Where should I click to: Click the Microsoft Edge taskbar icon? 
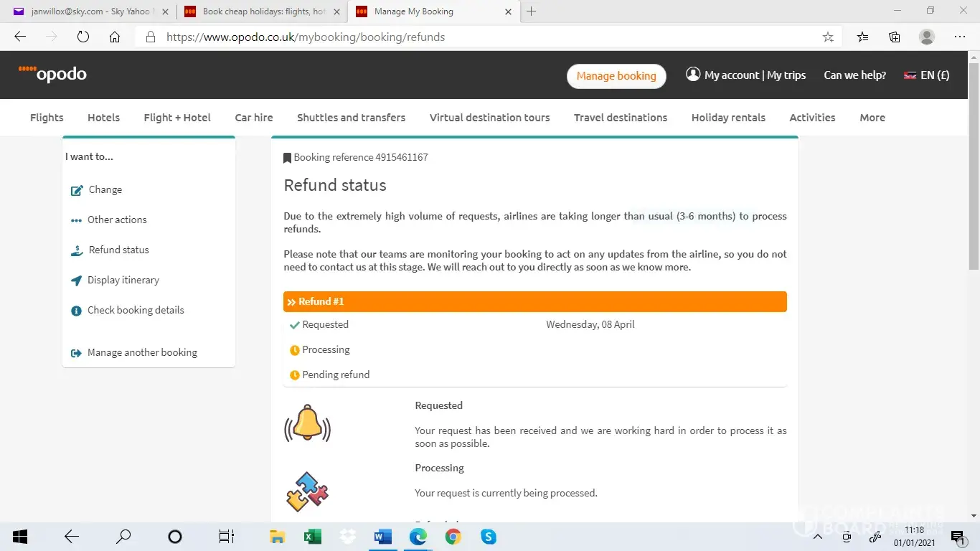(418, 537)
